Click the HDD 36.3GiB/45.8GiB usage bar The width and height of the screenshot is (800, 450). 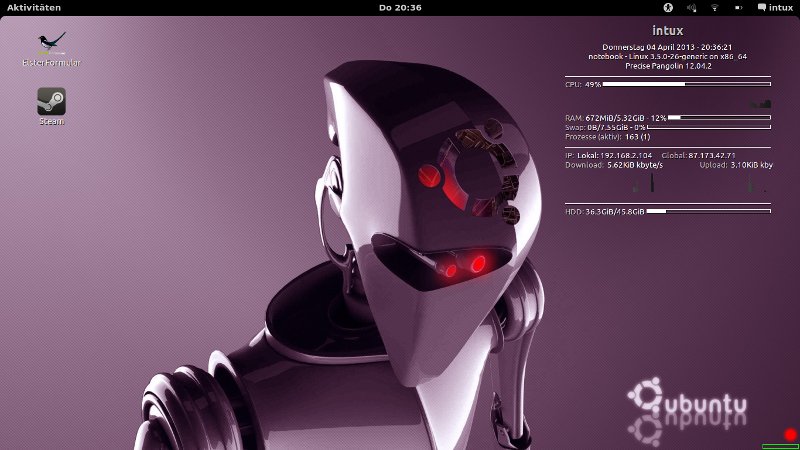(709, 211)
